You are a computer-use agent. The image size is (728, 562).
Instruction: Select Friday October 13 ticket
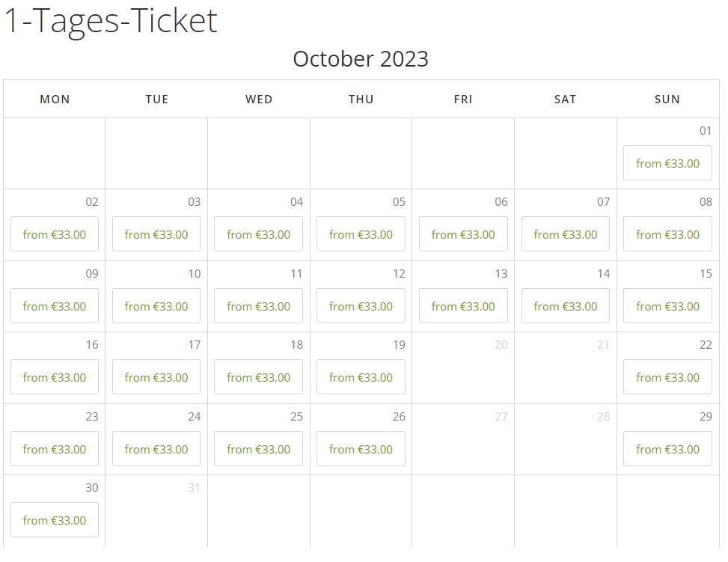point(463,306)
